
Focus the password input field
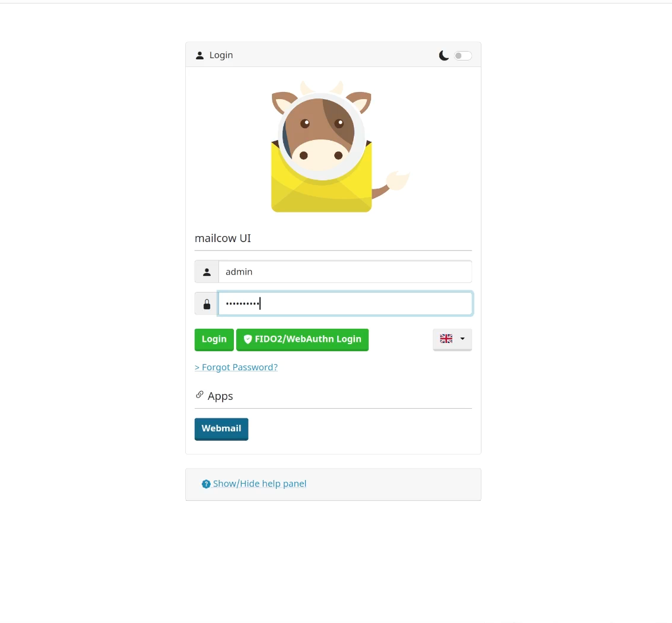pos(345,303)
